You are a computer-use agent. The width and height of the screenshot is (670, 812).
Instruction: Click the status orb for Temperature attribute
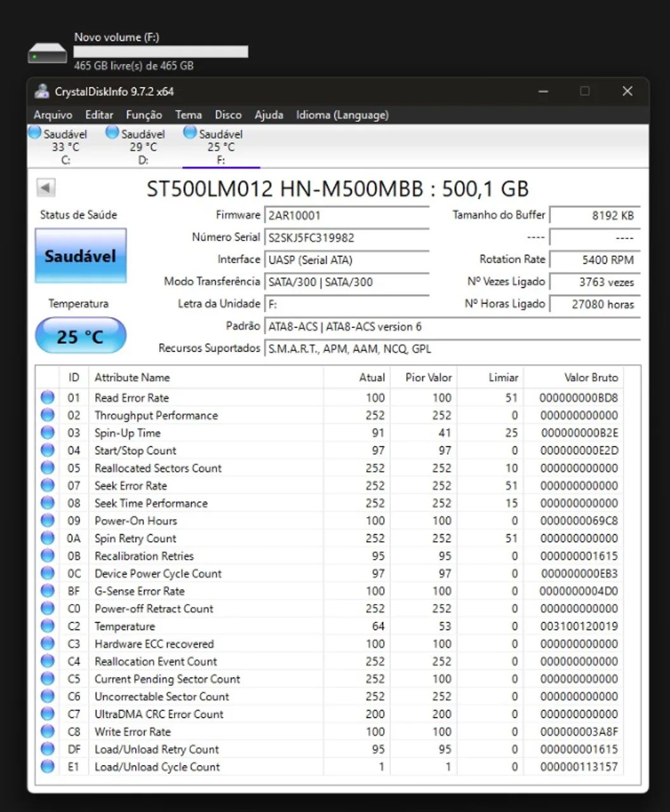tap(48, 625)
